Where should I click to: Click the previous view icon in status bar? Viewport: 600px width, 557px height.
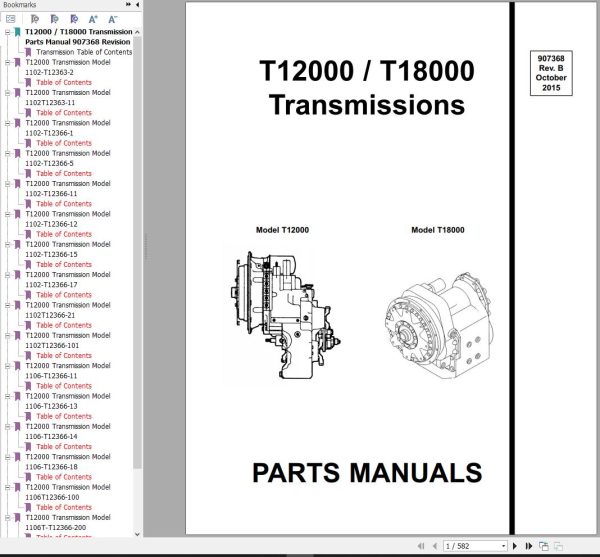pyautogui.click(x=543, y=546)
